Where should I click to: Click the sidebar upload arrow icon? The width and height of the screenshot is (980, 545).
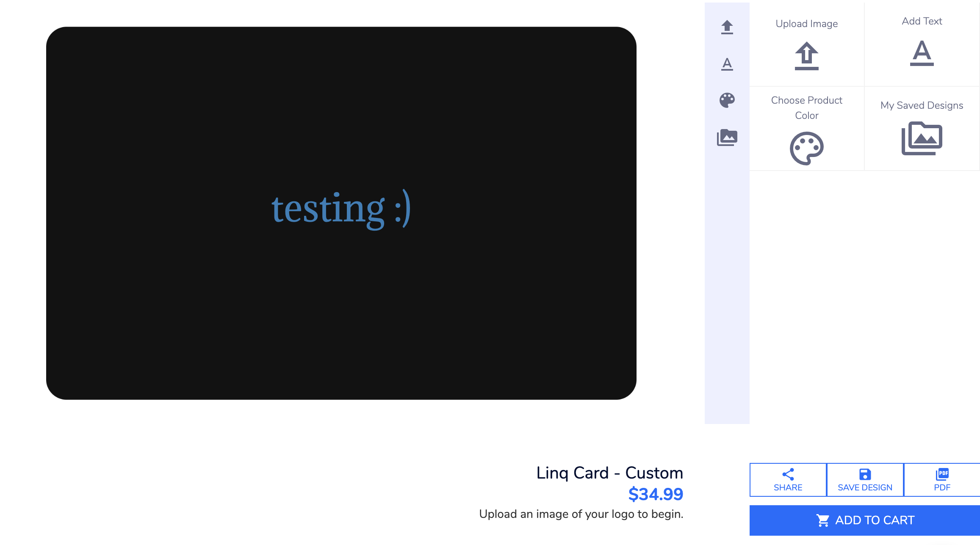(727, 27)
